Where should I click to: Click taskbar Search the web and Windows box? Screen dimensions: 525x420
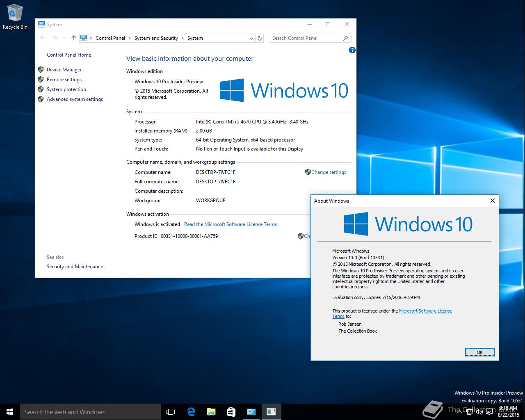(x=90, y=412)
